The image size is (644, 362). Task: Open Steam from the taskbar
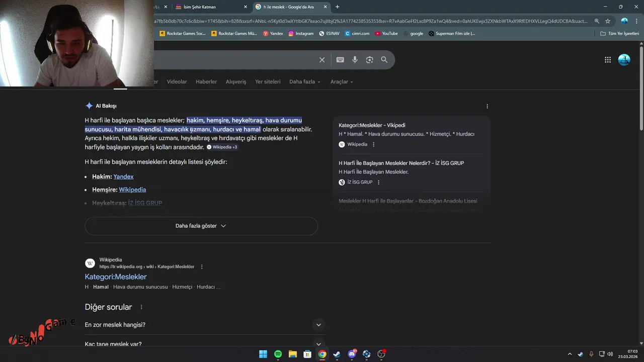click(337, 354)
